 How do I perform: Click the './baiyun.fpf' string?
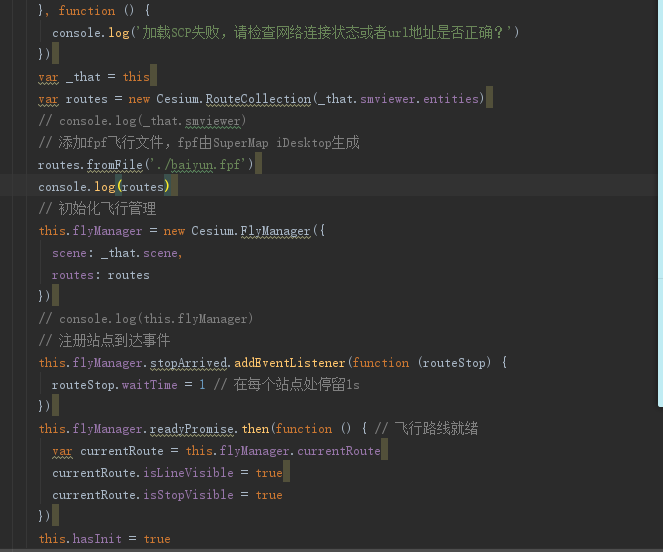point(198,165)
